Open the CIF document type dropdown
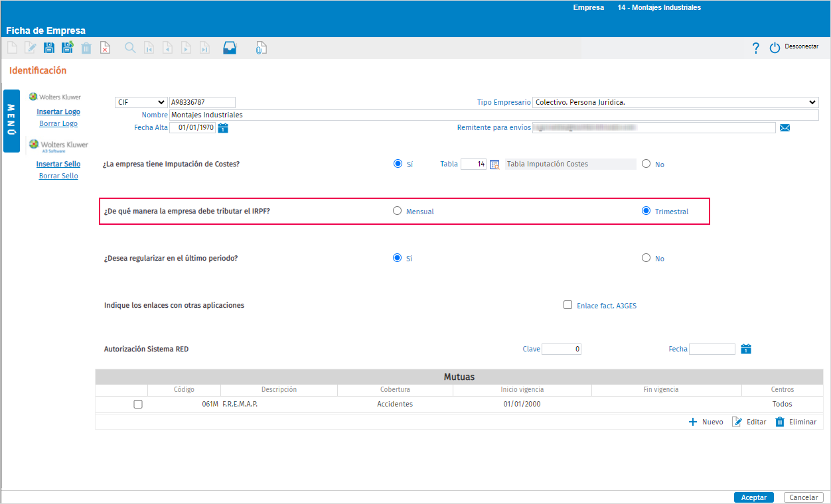831x504 pixels. point(141,102)
